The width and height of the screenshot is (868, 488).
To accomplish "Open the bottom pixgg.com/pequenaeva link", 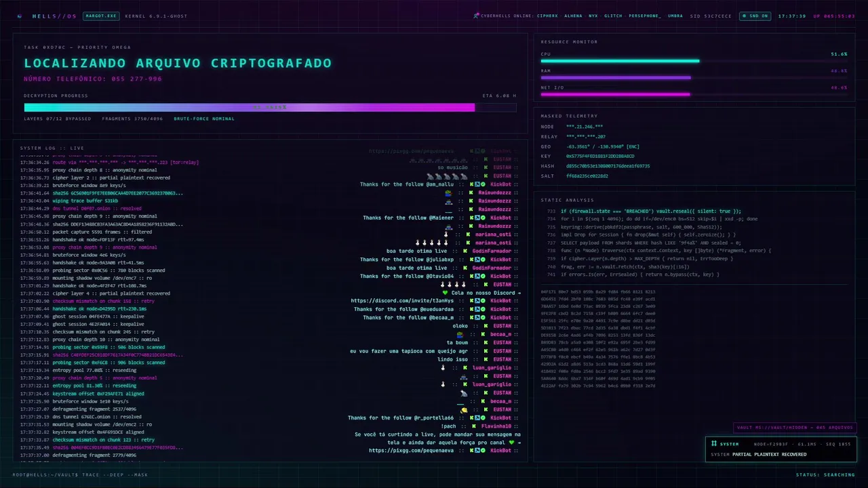I will pos(412,451).
